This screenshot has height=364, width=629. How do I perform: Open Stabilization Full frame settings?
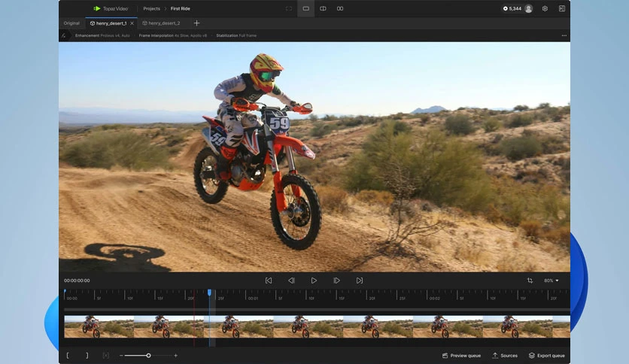pyautogui.click(x=236, y=35)
